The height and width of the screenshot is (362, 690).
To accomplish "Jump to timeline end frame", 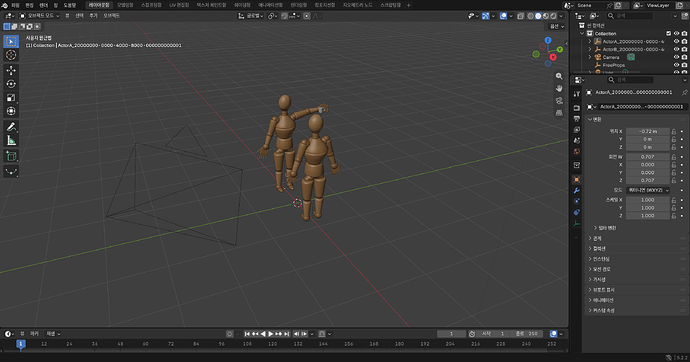I will [x=286, y=334].
